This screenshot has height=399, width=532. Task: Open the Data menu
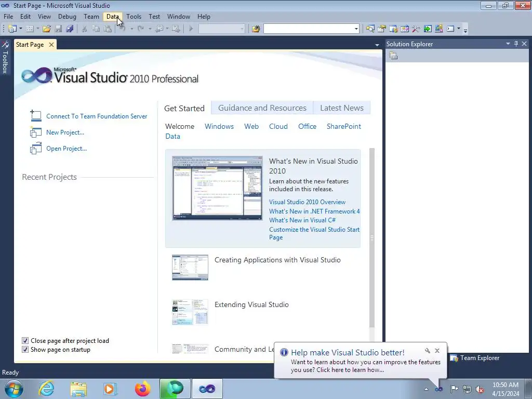113,16
